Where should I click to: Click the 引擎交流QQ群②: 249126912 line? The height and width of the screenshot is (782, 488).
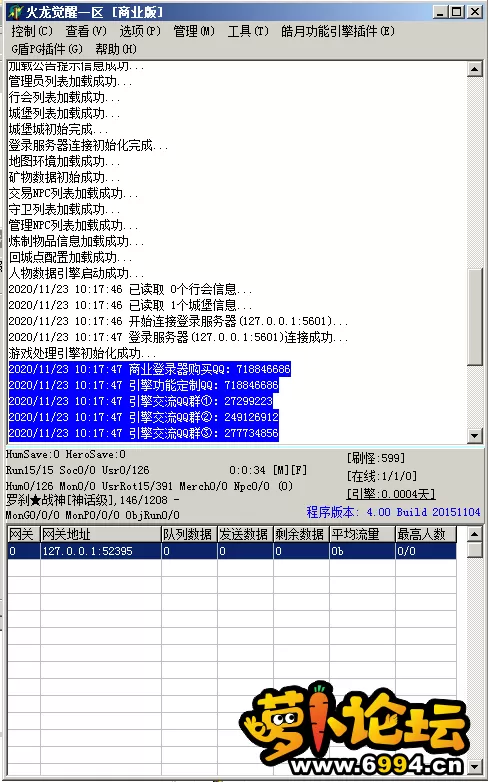(x=144, y=417)
